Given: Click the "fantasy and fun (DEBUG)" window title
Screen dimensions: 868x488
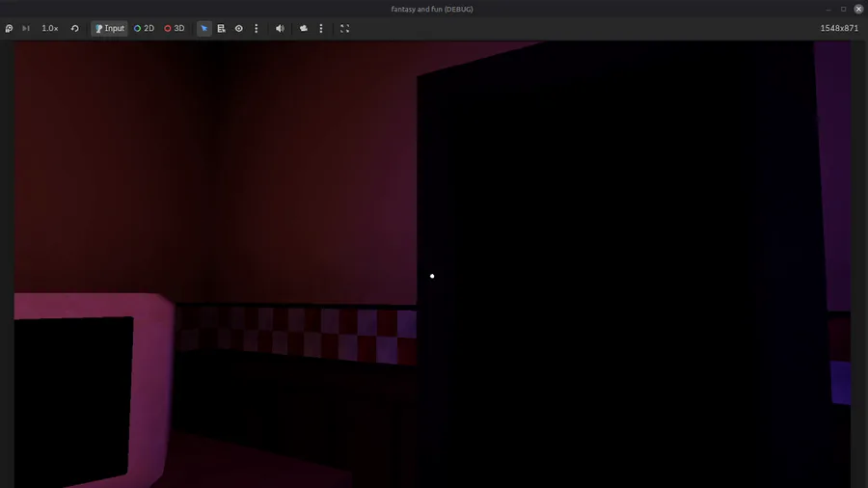Looking at the screenshot, I should coord(432,9).
